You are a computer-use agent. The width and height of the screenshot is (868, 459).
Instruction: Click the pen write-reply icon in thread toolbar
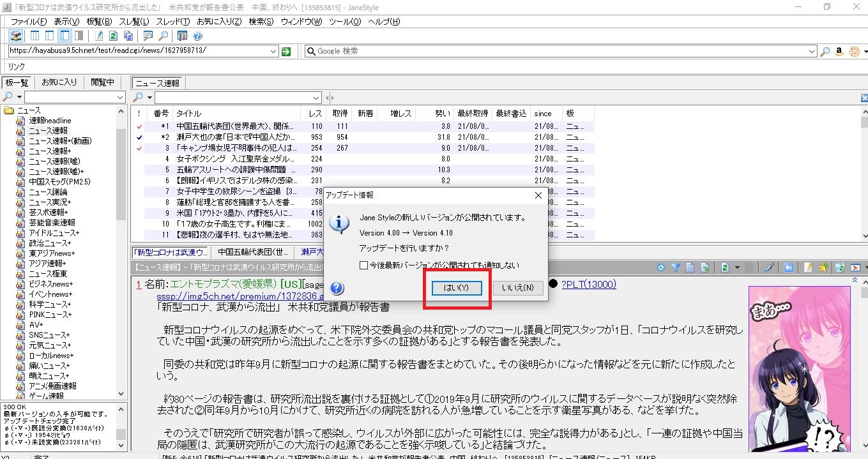click(x=769, y=267)
